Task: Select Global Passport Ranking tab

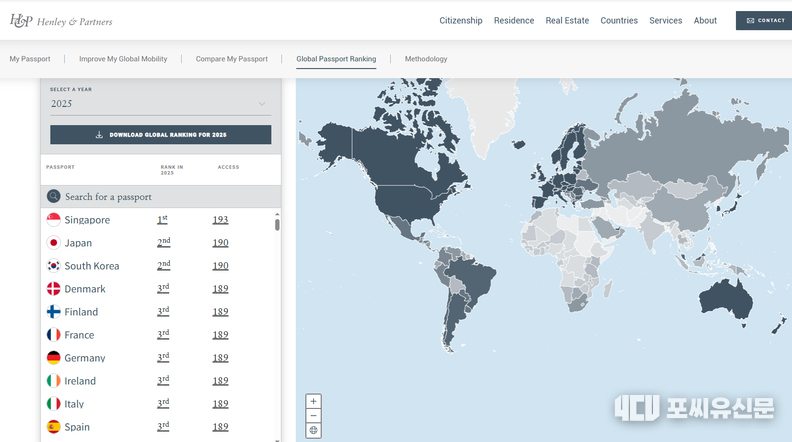Action: point(336,59)
